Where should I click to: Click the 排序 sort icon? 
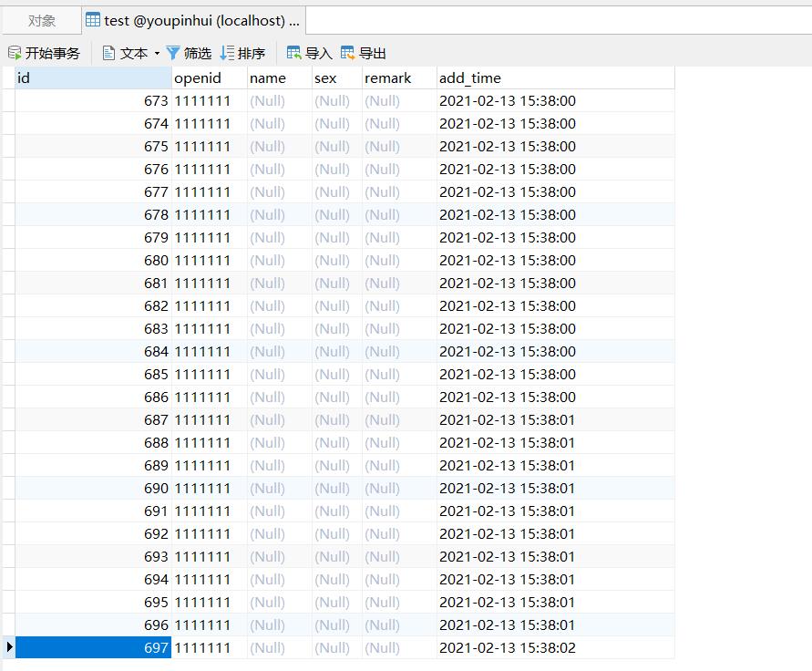227,53
